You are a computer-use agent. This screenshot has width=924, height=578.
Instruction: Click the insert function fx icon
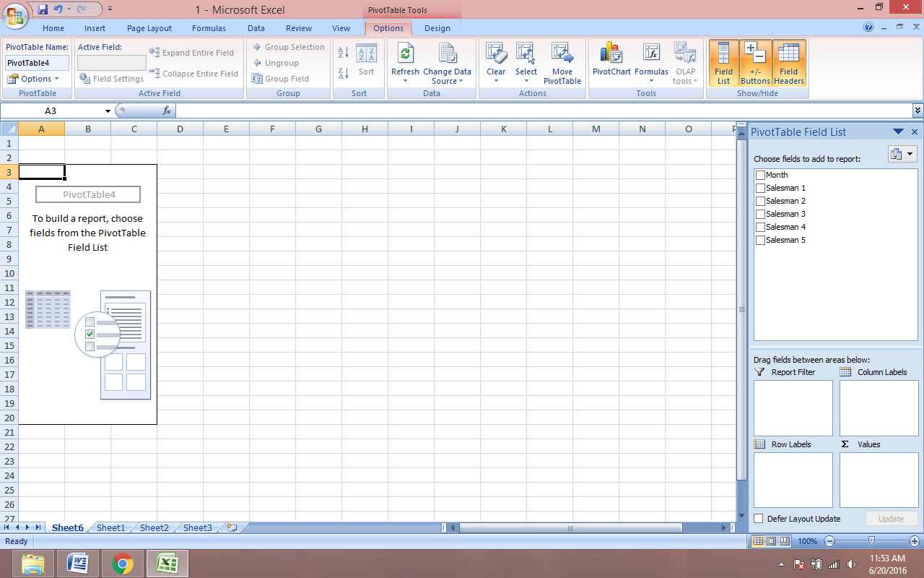(x=167, y=111)
